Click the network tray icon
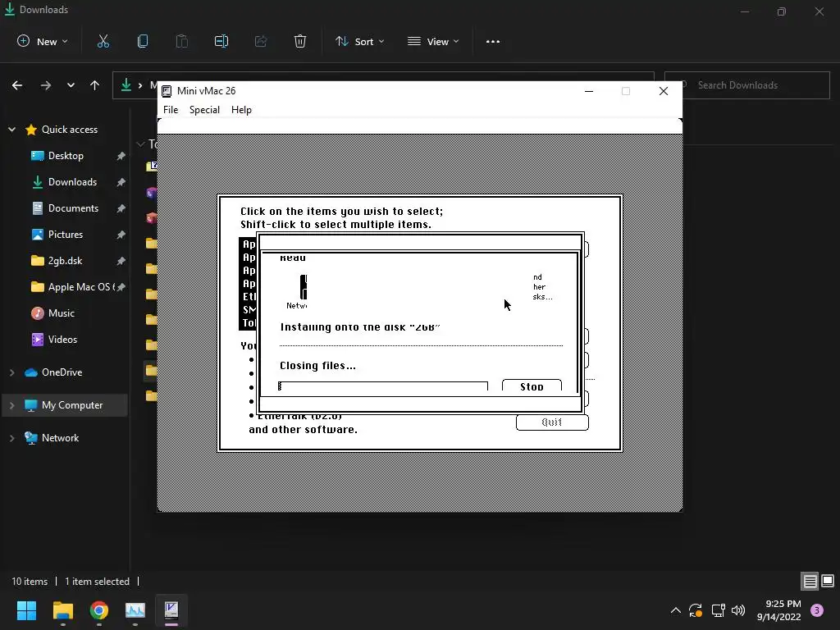 point(718,610)
